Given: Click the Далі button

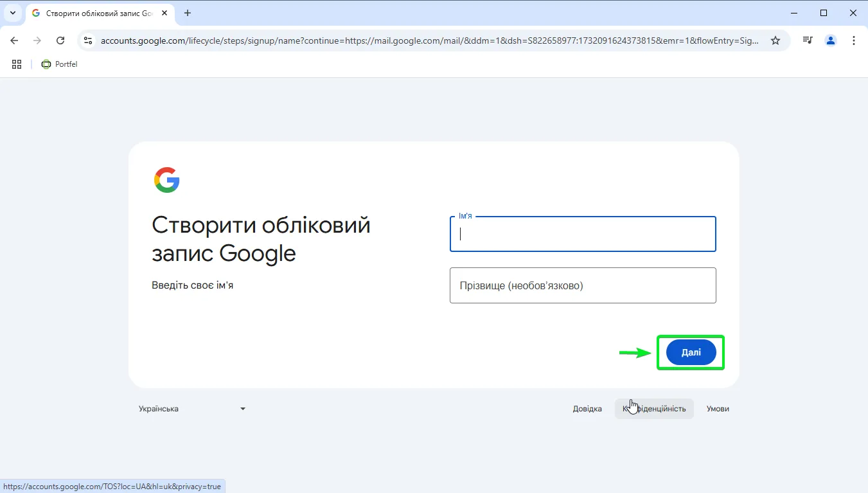Looking at the screenshot, I should pos(691,352).
